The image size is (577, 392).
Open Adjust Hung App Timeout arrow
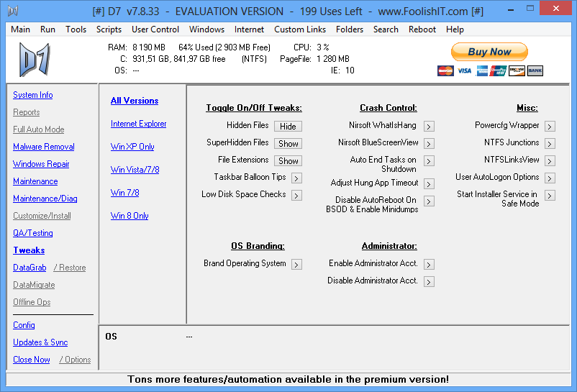429,183
